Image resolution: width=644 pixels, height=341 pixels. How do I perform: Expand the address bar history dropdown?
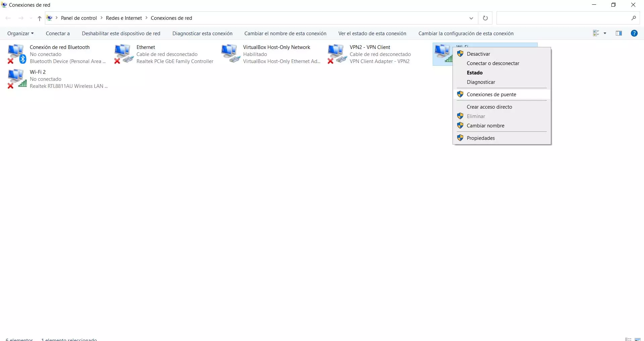[471, 18]
